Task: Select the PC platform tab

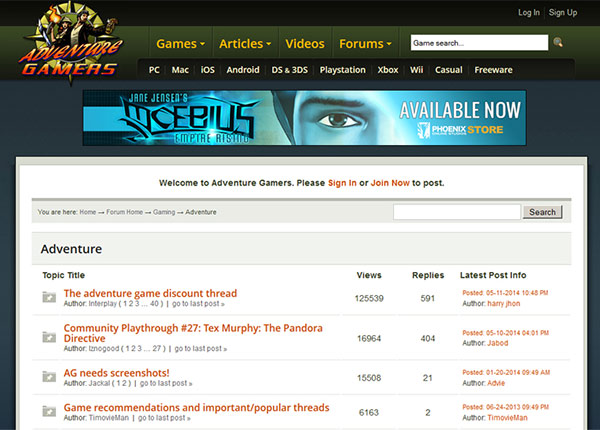Action: point(154,70)
